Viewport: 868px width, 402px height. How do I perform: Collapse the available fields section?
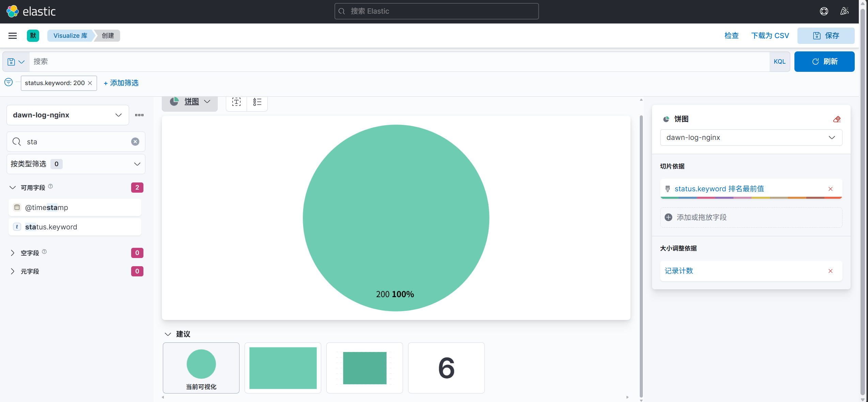13,188
